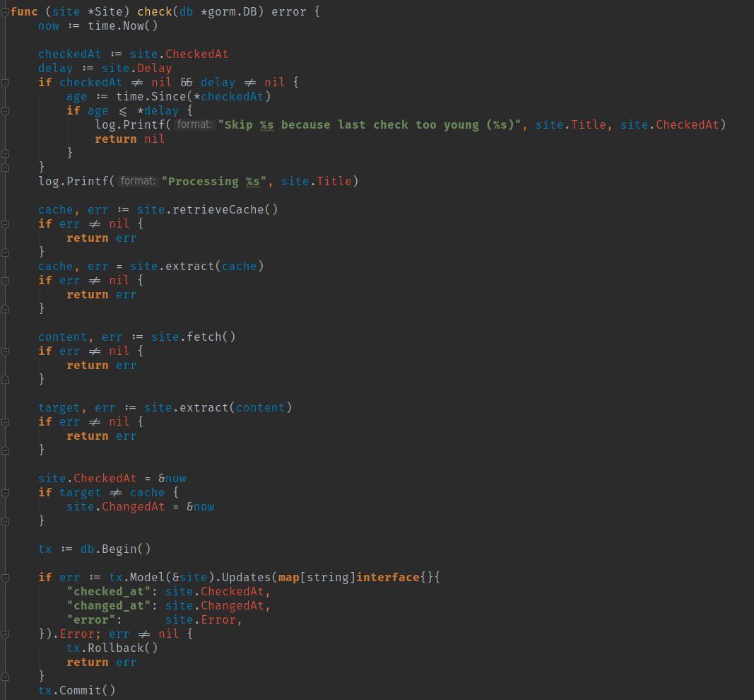Fold the tx.Model Updates if block
Screen dimensions: 754x700
(6, 578)
